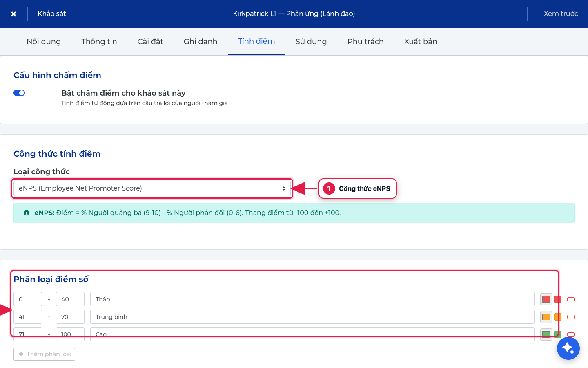This screenshot has height=368, width=588.
Task: Toggle scoring for this survey off
Action: click(19, 93)
